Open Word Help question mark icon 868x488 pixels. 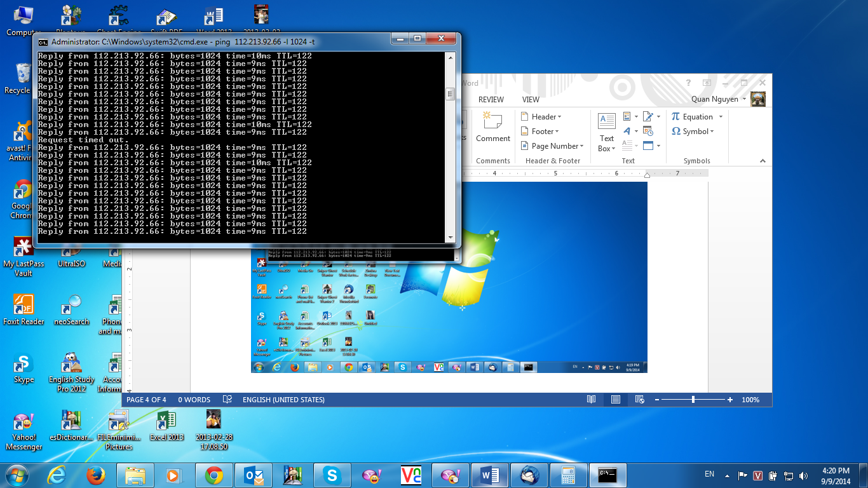pyautogui.click(x=688, y=83)
